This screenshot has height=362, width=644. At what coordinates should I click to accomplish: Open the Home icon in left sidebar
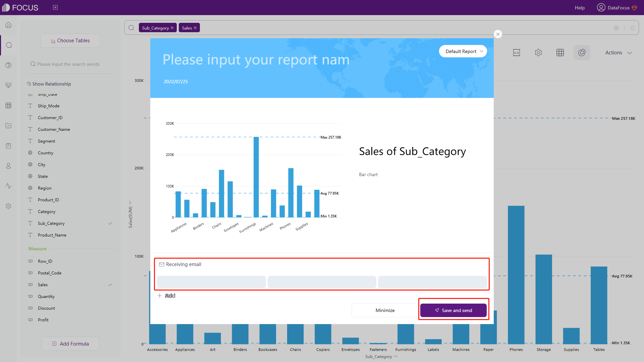point(9,25)
